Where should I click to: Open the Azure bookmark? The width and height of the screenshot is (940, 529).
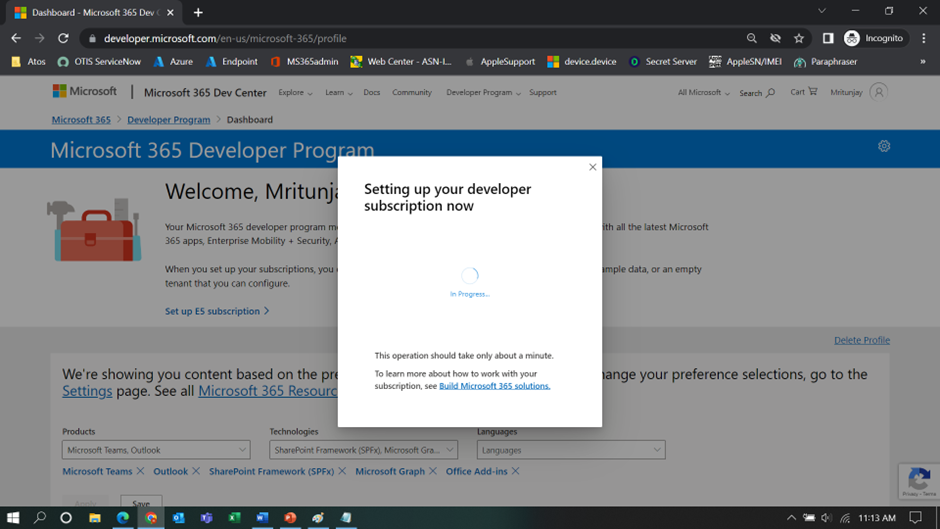(173, 62)
